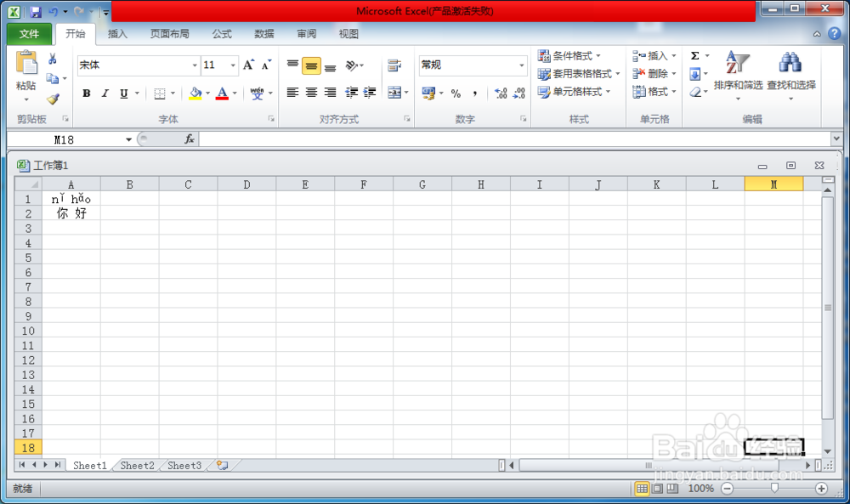Decrease font size with small A

tap(265, 65)
